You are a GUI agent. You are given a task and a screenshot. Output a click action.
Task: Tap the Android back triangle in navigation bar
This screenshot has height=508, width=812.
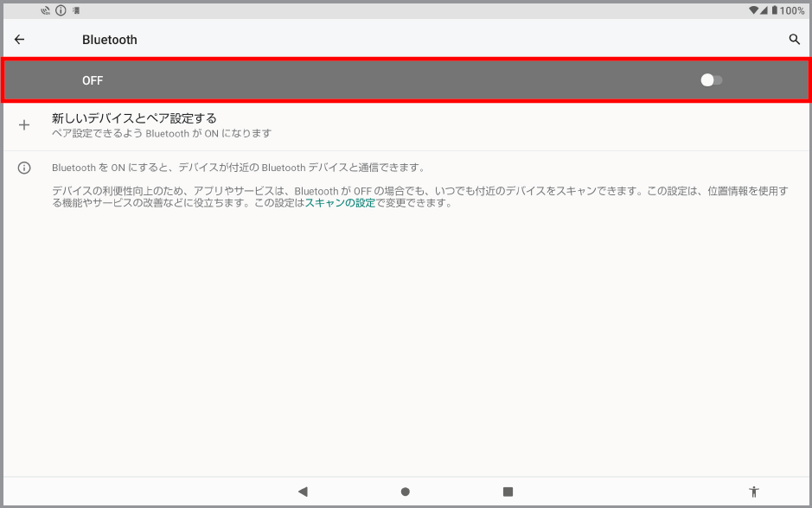[x=303, y=492]
